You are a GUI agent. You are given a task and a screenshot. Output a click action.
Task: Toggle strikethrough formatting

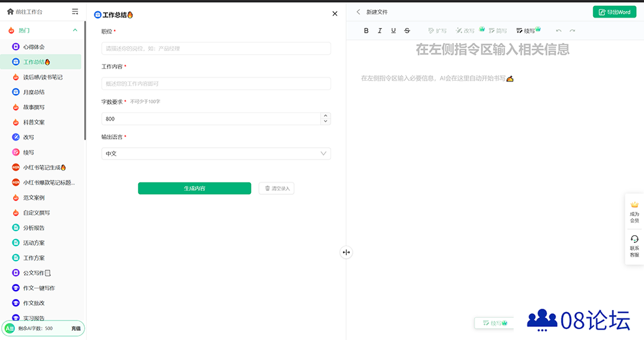pyautogui.click(x=407, y=31)
